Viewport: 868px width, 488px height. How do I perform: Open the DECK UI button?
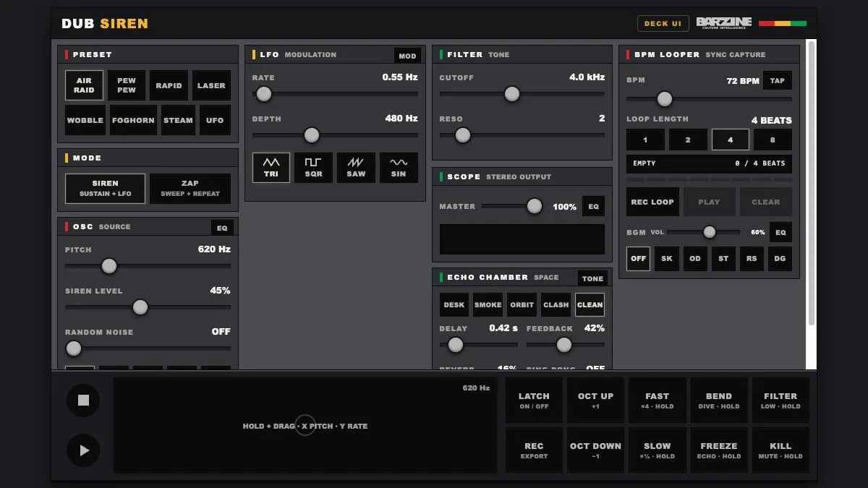click(663, 23)
